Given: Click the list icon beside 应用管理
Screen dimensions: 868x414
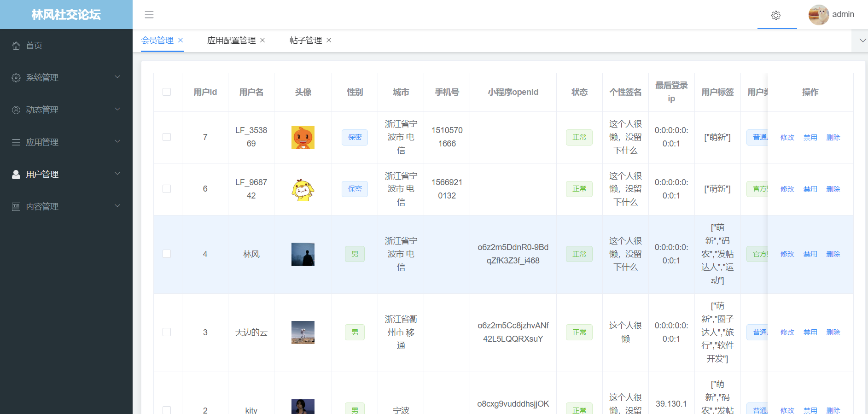Looking at the screenshot, I should (x=16, y=142).
